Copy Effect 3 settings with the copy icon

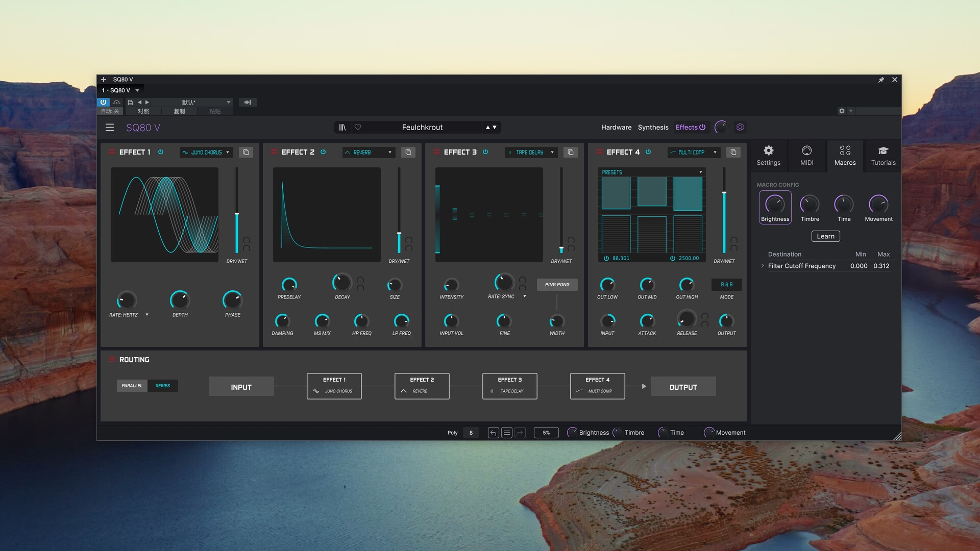(571, 152)
